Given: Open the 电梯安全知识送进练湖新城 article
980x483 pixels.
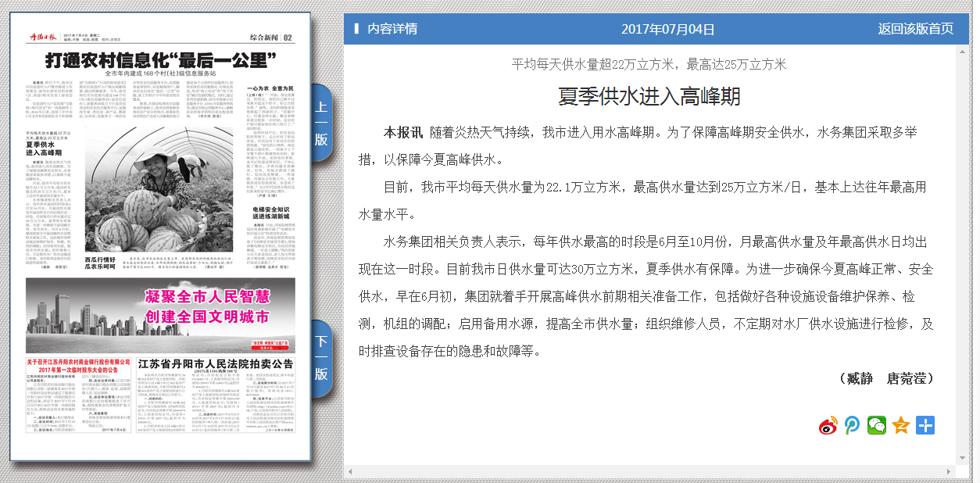Looking at the screenshot, I should pyautogui.click(x=271, y=215).
